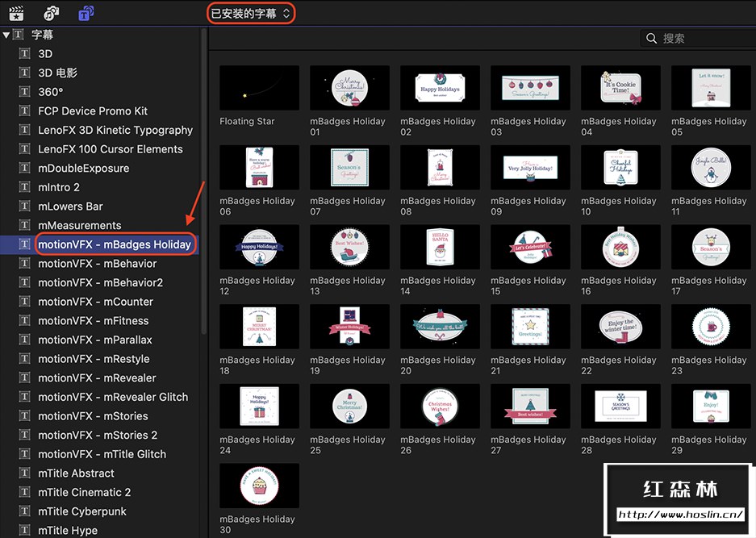The width and height of the screenshot is (756, 538).
Task: Select mBadges Holiday 22 thumbnail
Action: click(621, 327)
